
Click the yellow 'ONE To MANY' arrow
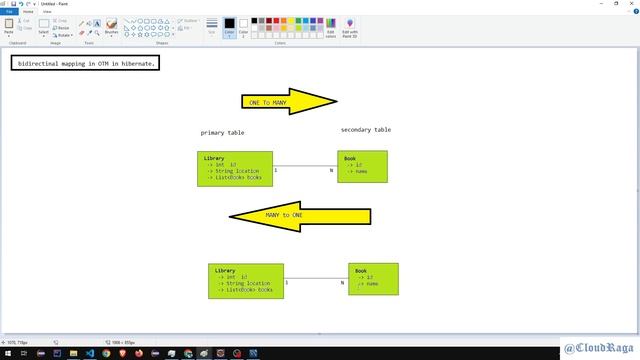(289, 101)
